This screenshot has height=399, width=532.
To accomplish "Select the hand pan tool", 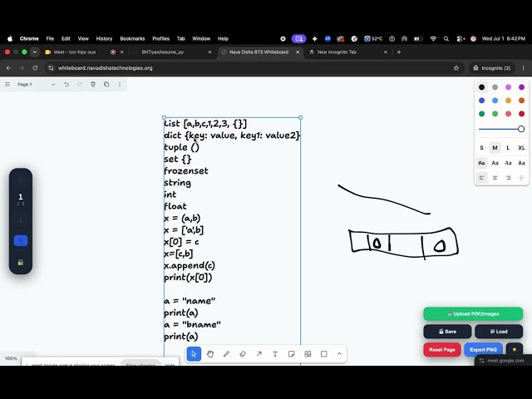I will pos(210,354).
